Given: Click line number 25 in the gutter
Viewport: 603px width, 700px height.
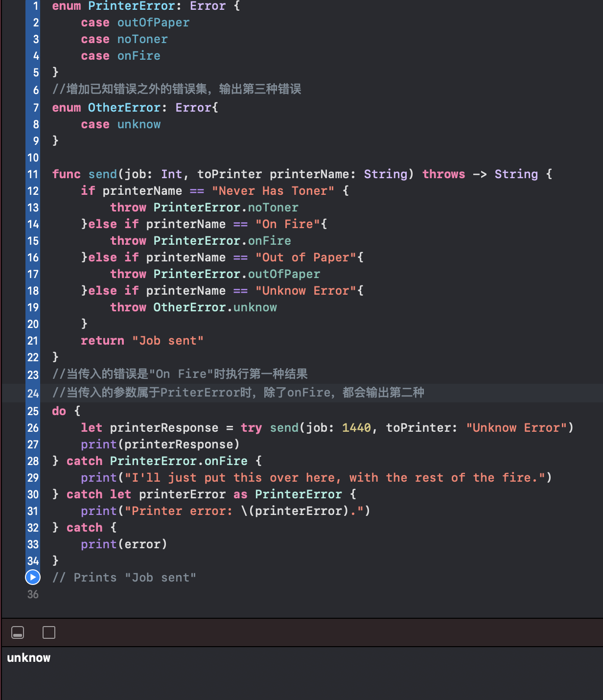Looking at the screenshot, I should pyautogui.click(x=33, y=411).
